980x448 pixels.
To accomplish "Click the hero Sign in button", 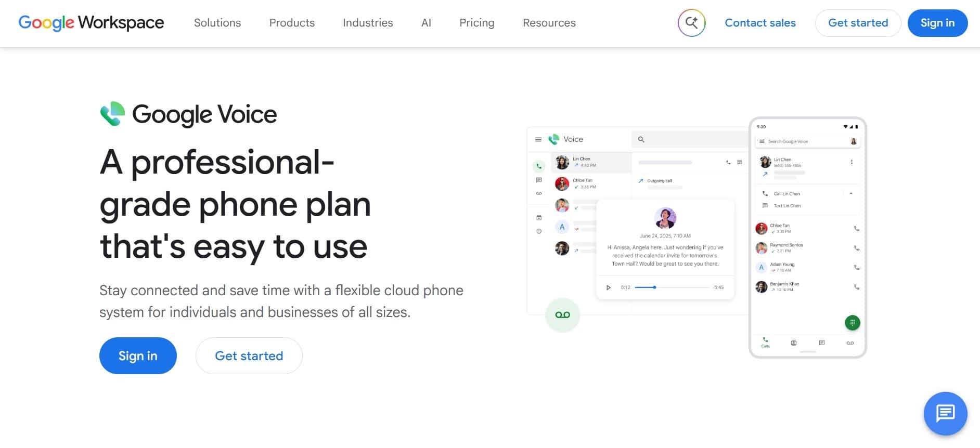I will coord(138,356).
